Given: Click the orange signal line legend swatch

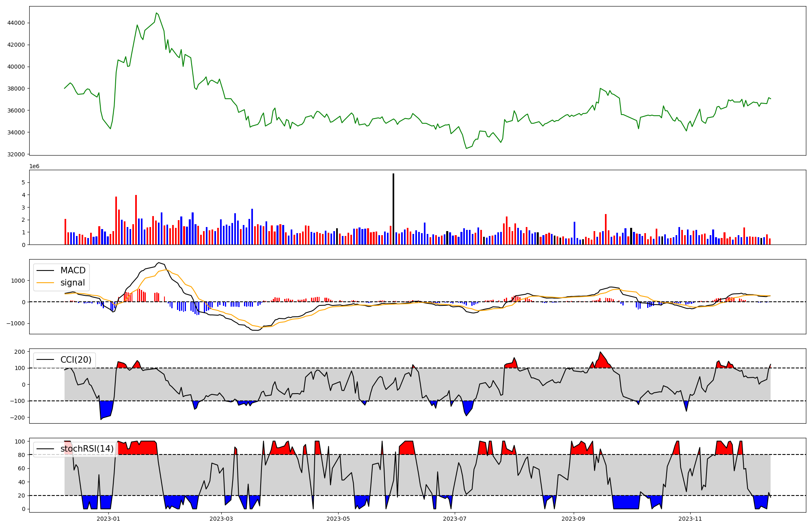Looking at the screenshot, I should (x=45, y=283).
